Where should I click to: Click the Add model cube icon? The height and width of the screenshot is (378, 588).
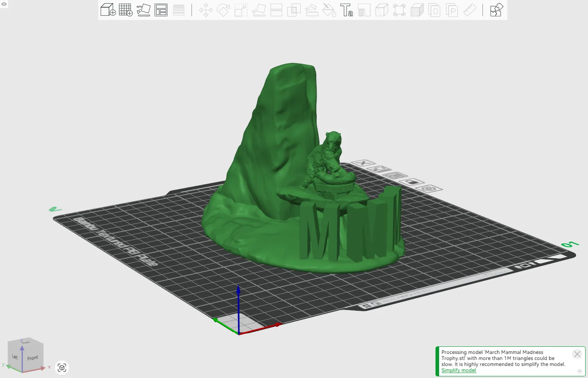point(108,10)
